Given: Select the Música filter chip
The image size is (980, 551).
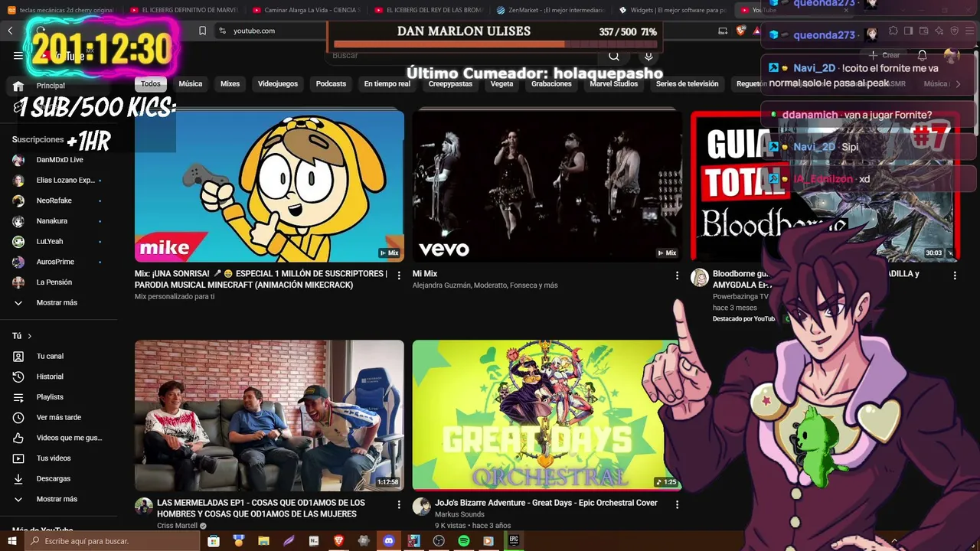Looking at the screenshot, I should pyautogui.click(x=191, y=84).
